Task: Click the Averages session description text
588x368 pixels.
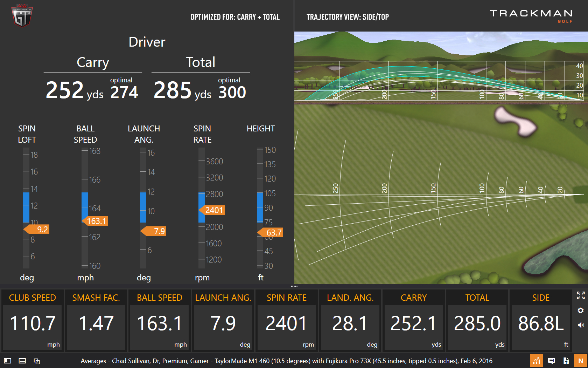Action: 286,361
